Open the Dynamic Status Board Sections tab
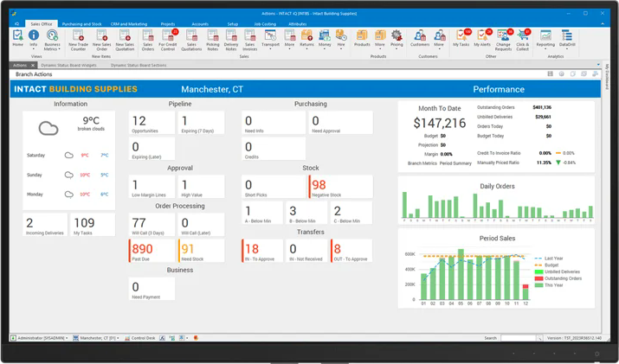This screenshot has width=619, height=364. click(139, 65)
